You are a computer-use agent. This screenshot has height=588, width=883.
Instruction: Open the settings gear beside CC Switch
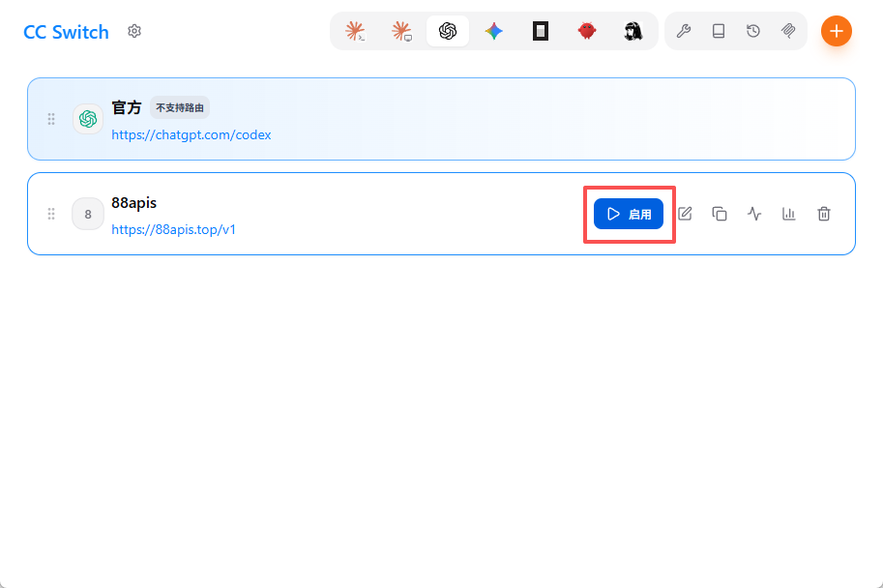click(134, 31)
